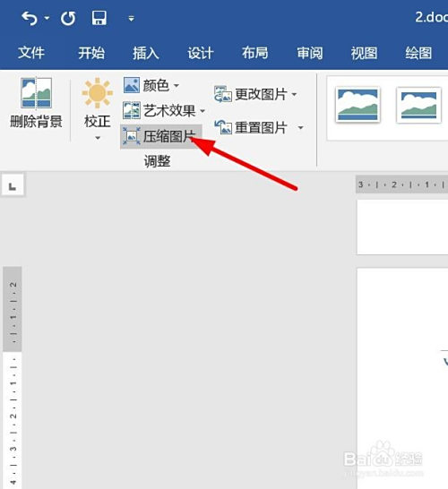Switch to the 审阅 (Review) tab

(309, 52)
